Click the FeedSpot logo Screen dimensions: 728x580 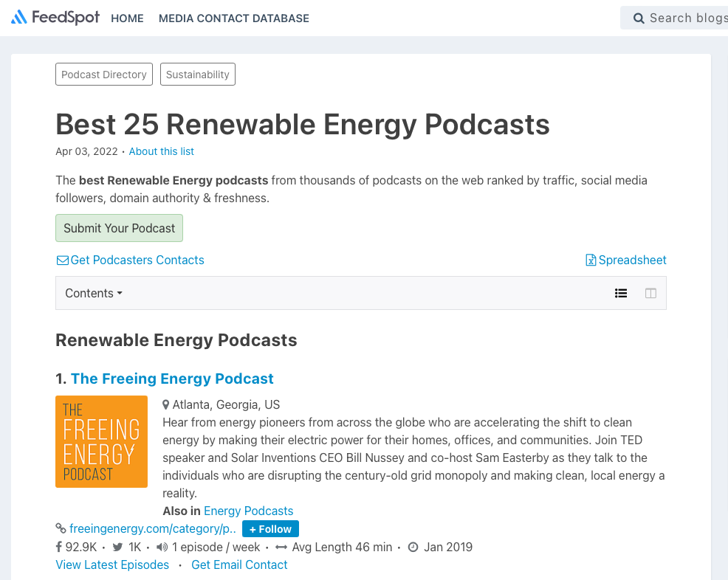(55, 18)
